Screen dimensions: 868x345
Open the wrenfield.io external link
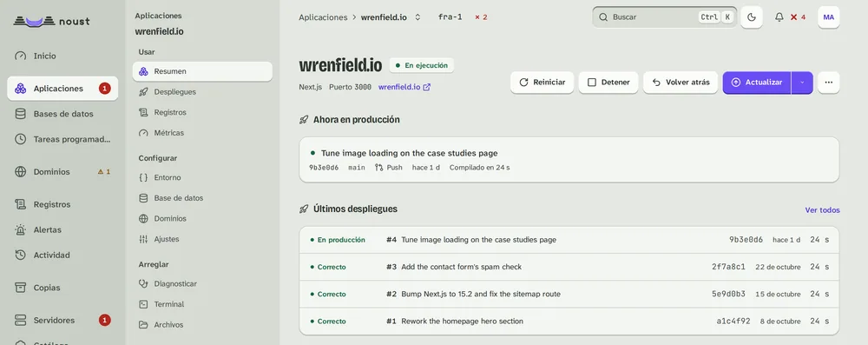pyautogui.click(x=404, y=87)
